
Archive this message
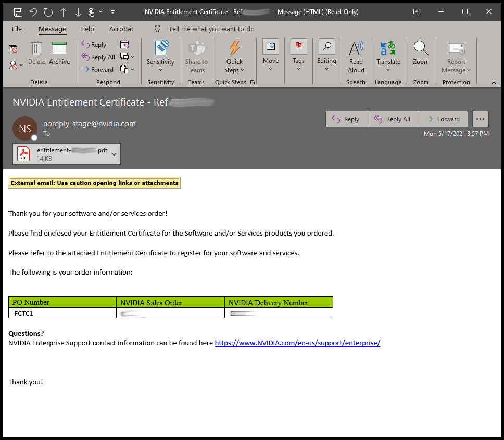tap(59, 54)
